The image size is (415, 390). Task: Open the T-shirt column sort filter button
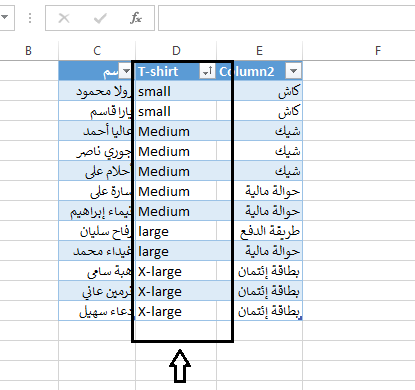(x=207, y=71)
